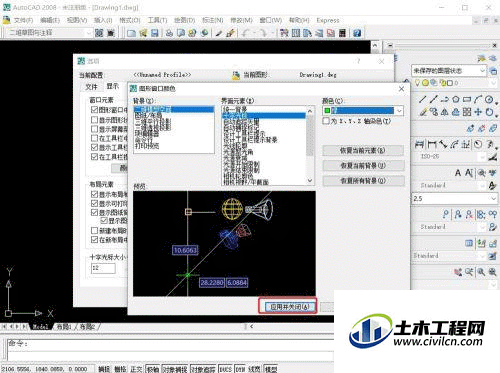This screenshot has width=500, height=373.
Task: Click the apply and close button
Action: click(x=288, y=307)
